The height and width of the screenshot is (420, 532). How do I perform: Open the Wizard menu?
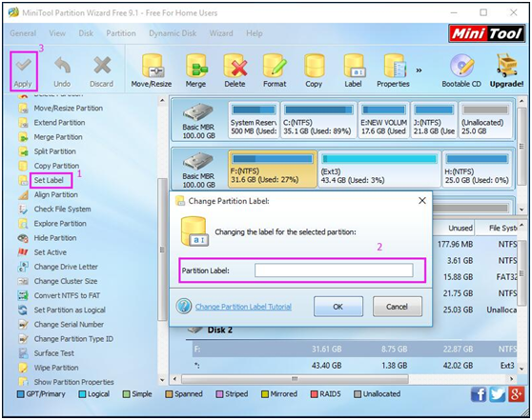point(221,33)
